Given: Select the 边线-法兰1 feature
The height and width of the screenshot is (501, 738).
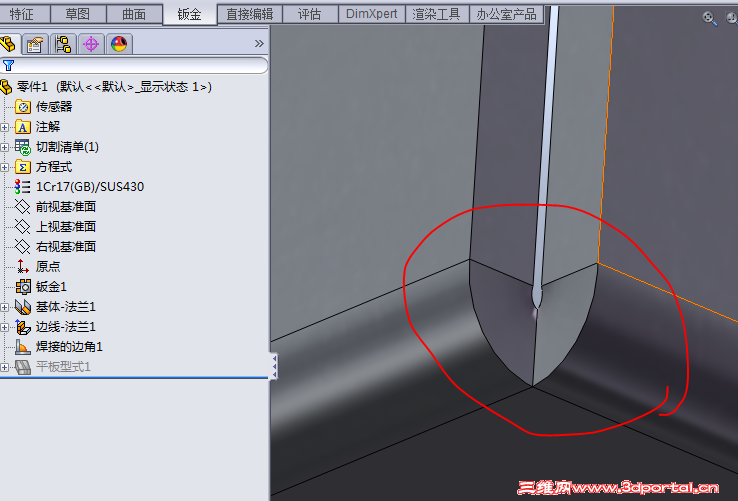Looking at the screenshot, I should click(x=66, y=327).
